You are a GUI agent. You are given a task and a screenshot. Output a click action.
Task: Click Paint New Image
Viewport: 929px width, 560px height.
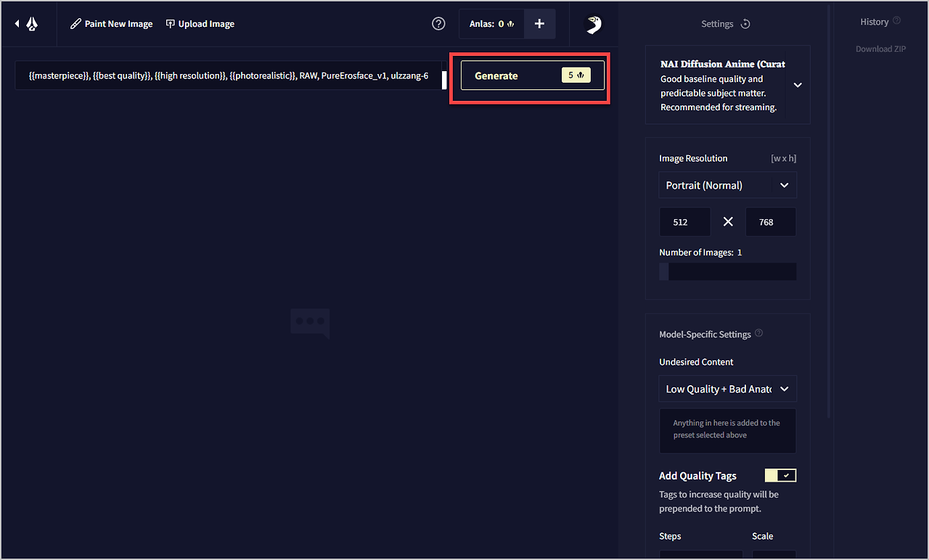point(111,24)
